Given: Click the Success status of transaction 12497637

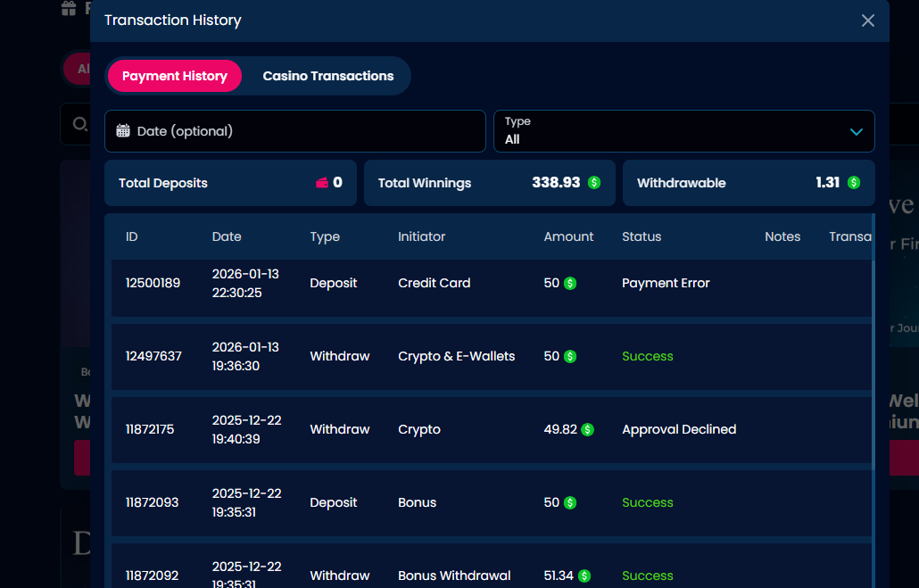Looking at the screenshot, I should 647,356.
